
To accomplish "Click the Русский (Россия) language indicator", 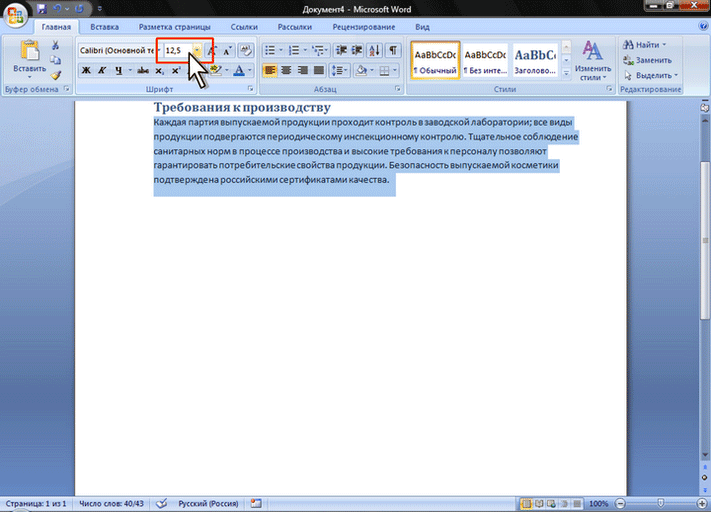I will [208, 503].
